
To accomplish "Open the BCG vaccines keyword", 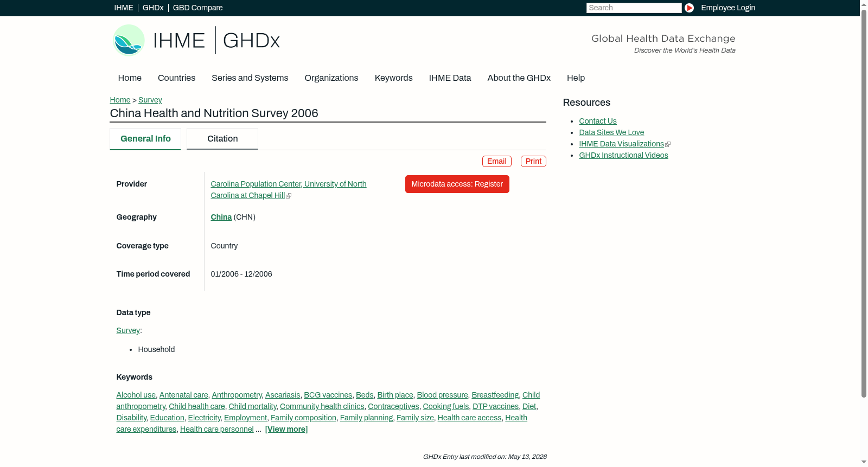I will click(x=328, y=395).
